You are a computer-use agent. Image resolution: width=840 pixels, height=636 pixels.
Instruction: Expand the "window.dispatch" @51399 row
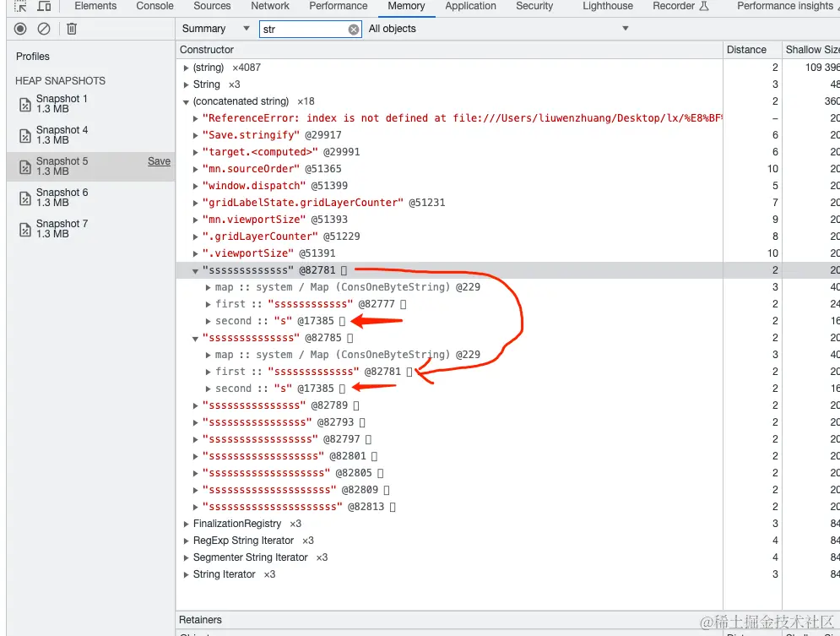tap(196, 186)
